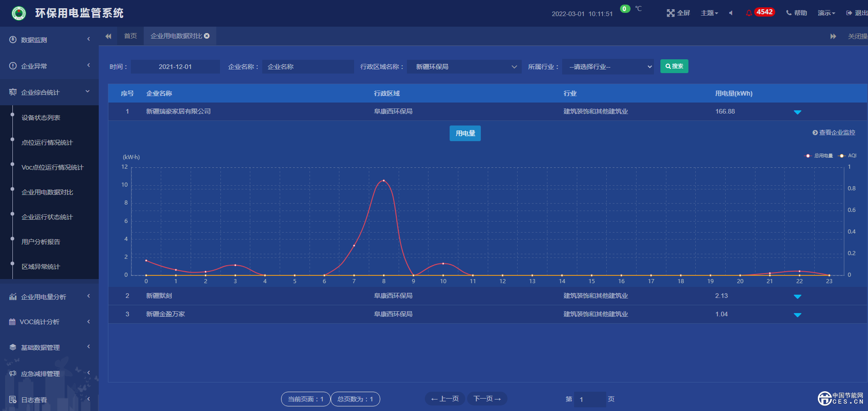868x411 pixels.
Task: Toggle AQI legend series
Action: (x=847, y=156)
